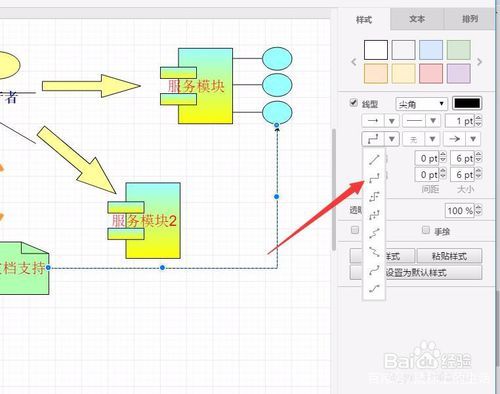Open the black line color picker
This screenshot has width=500, height=394.
pyautogui.click(x=467, y=103)
